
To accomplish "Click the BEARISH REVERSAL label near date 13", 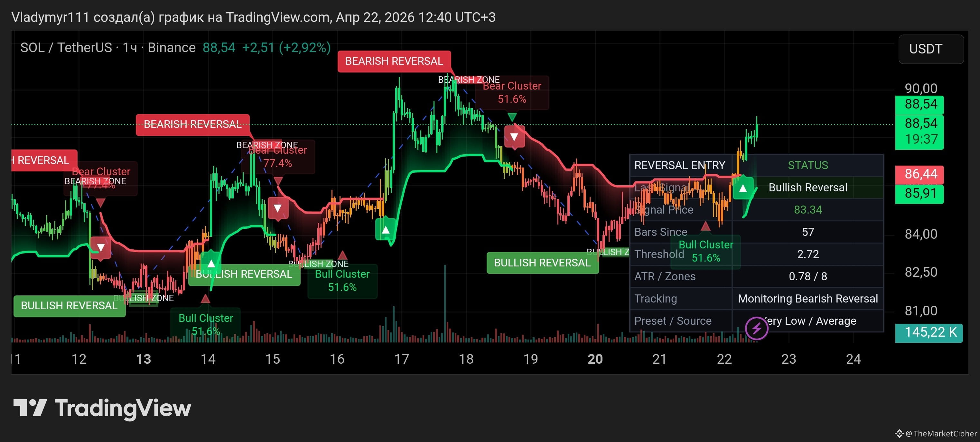I will 192,124.
